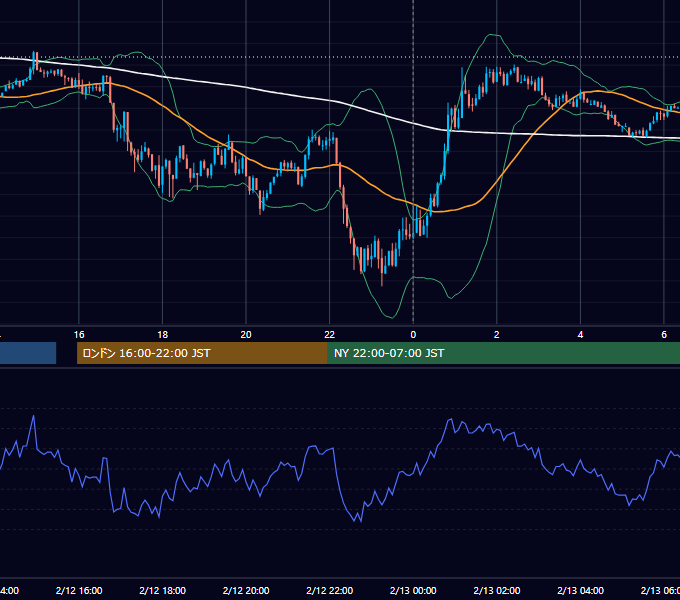Select the 0 hour axis label
Viewport: 680px width, 600px height.
point(413,335)
